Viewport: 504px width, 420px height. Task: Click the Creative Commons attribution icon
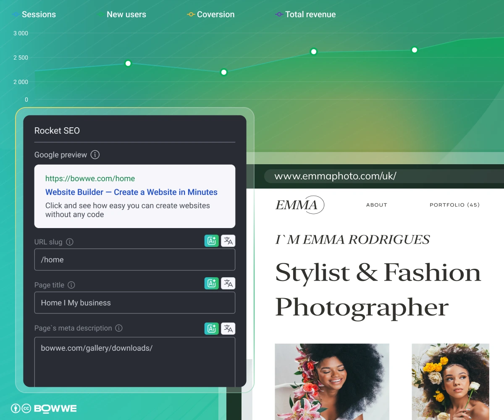click(x=16, y=408)
